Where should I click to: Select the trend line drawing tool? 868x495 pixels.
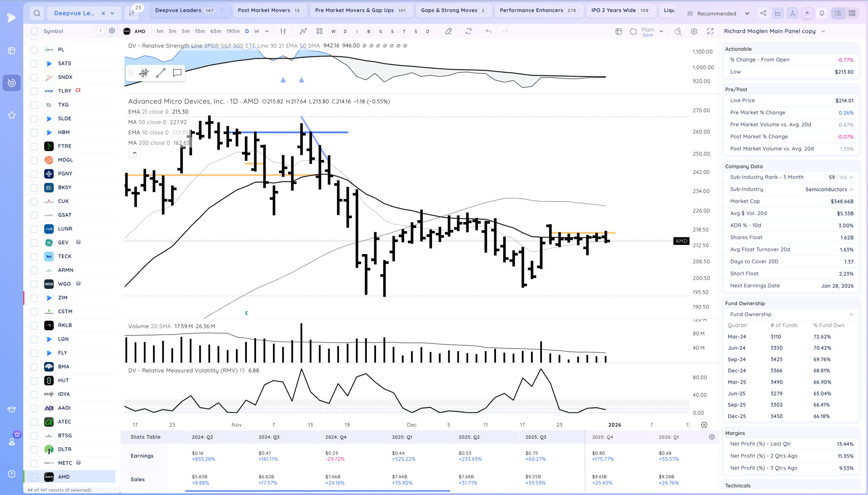pos(161,73)
